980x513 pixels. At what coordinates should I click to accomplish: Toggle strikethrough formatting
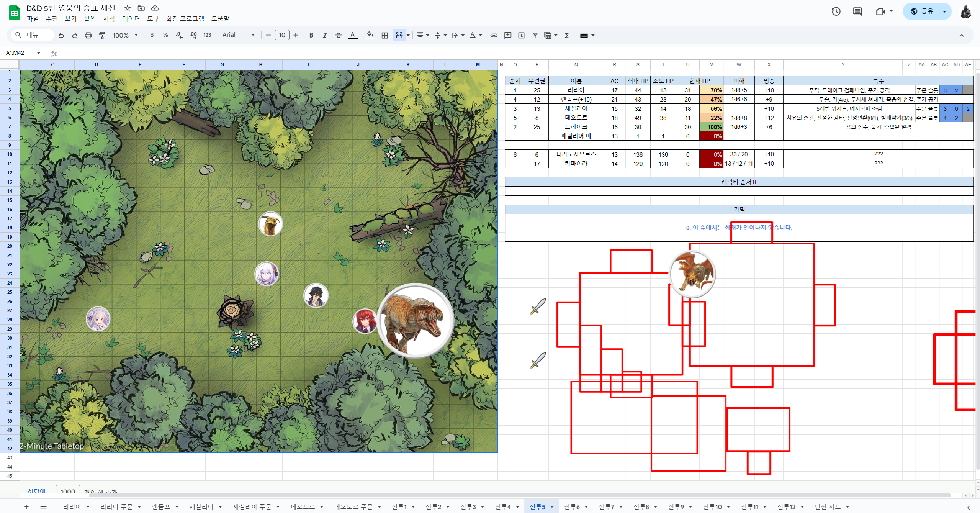[x=338, y=35]
